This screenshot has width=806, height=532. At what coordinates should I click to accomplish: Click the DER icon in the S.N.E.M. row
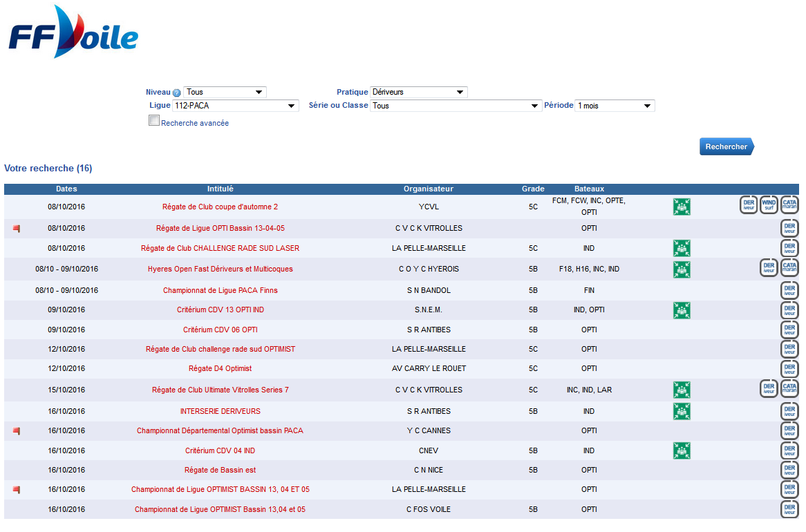coord(789,310)
